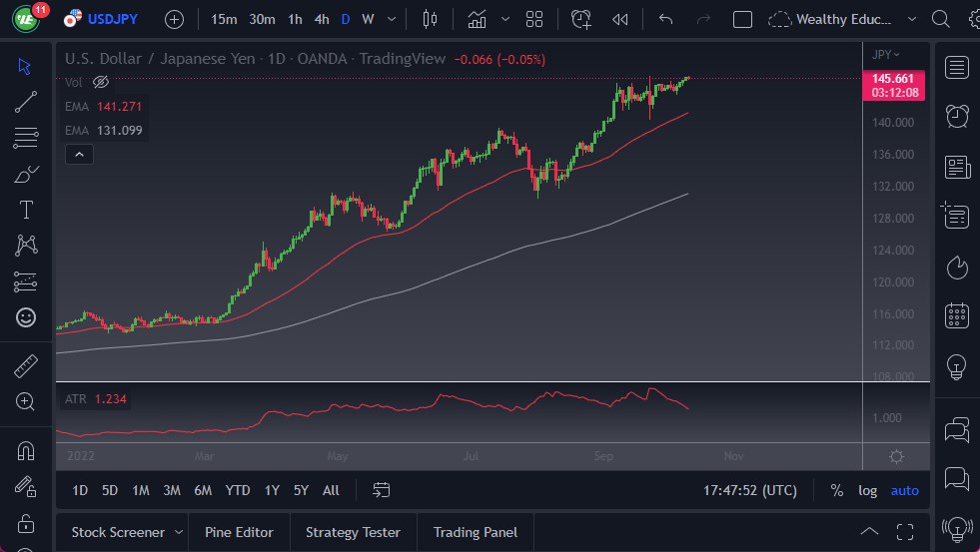The width and height of the screenshot is (980, 552).
Task: Select the 4h timeframe
Action: point(321,19)
